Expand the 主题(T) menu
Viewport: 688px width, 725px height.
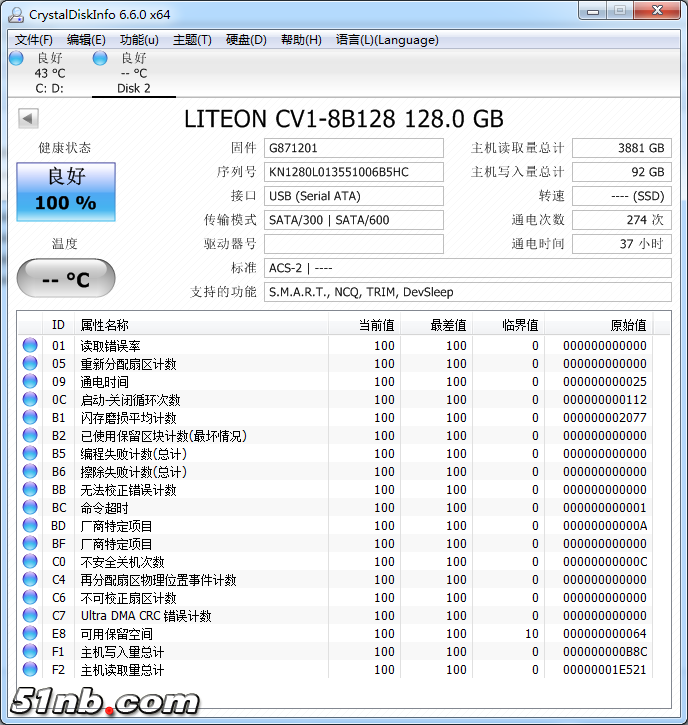(x=192, y=40)
